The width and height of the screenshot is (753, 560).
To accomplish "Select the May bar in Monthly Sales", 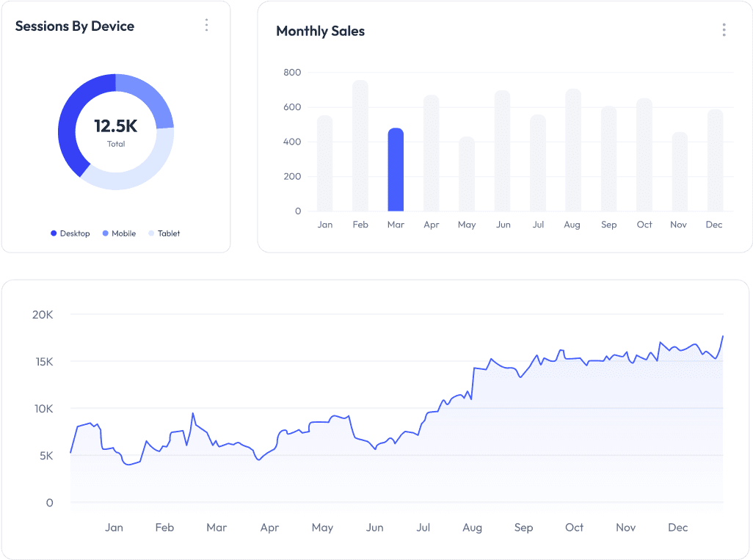I will [x=467, y=174].
